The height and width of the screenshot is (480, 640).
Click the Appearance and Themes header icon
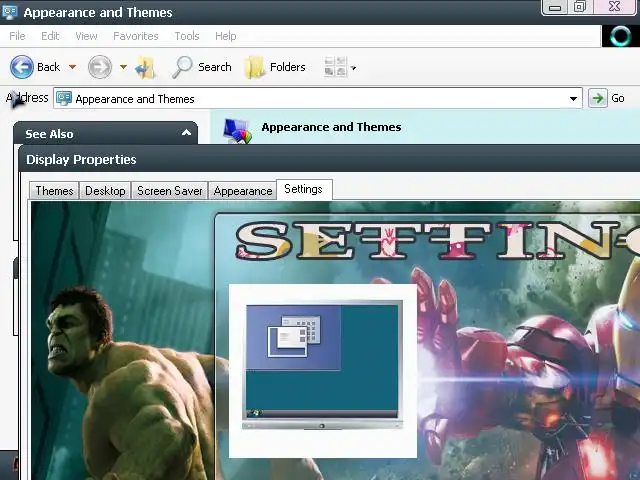pos(237,131)
